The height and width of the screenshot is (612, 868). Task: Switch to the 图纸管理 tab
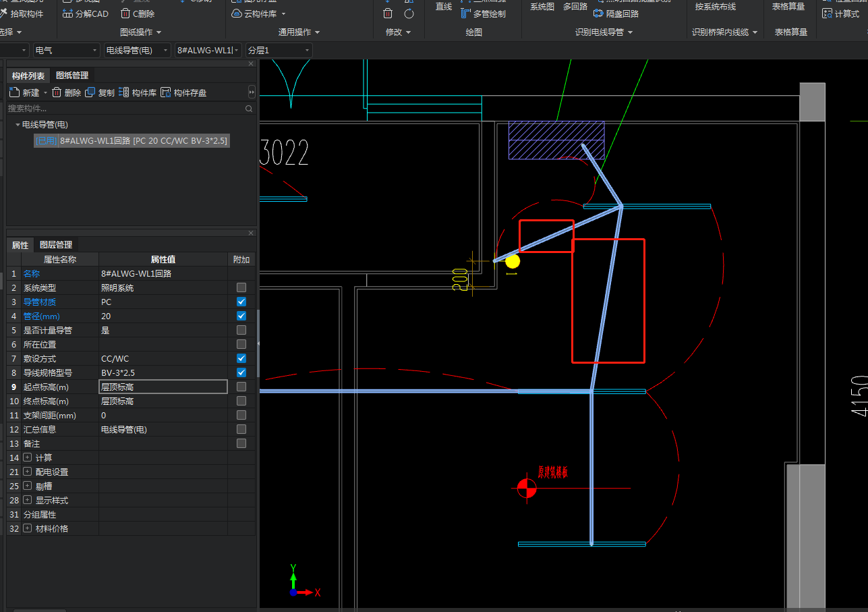(72, 76)
